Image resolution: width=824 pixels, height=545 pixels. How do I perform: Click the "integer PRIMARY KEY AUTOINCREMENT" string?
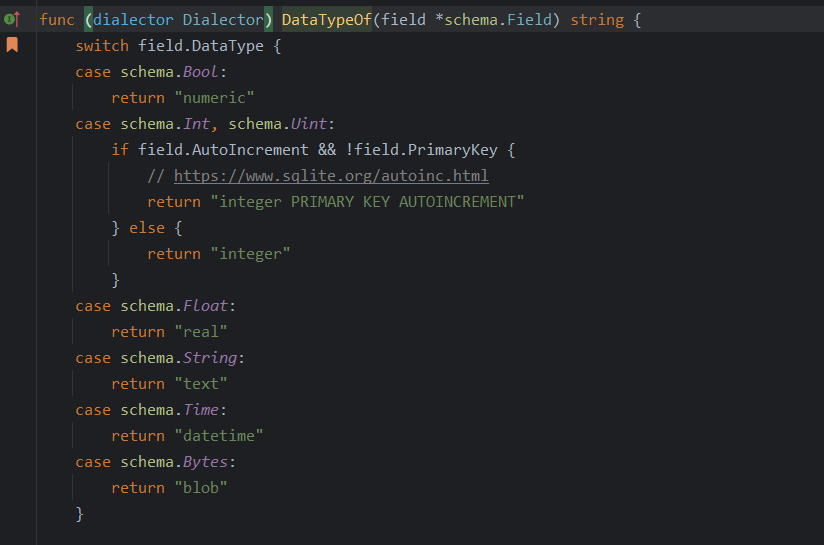click(x=367, y=202)
